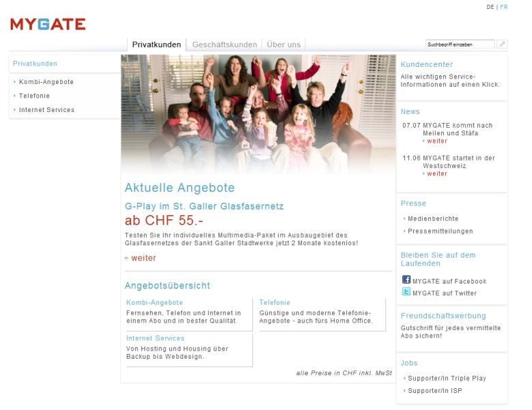The width and height of the screenshot is (532, 410).
Task: Open the Kombi-Angebote overview card
Action: click(x=189, y=314)
